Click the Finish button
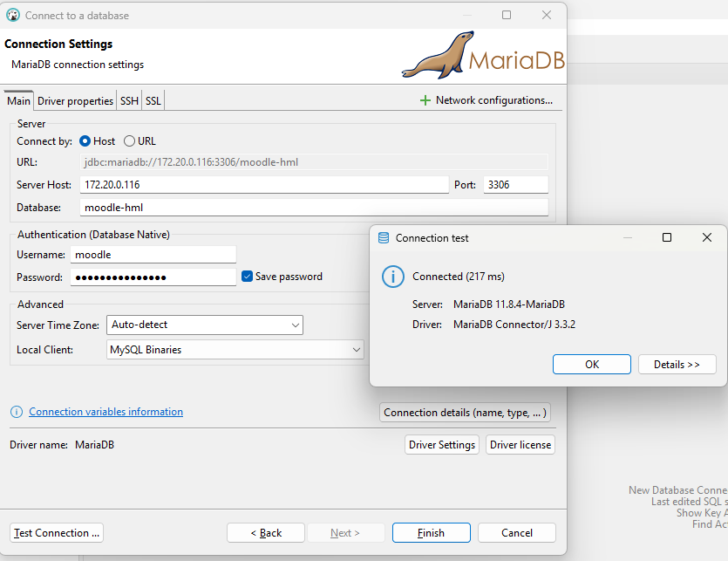 point(431,533)
